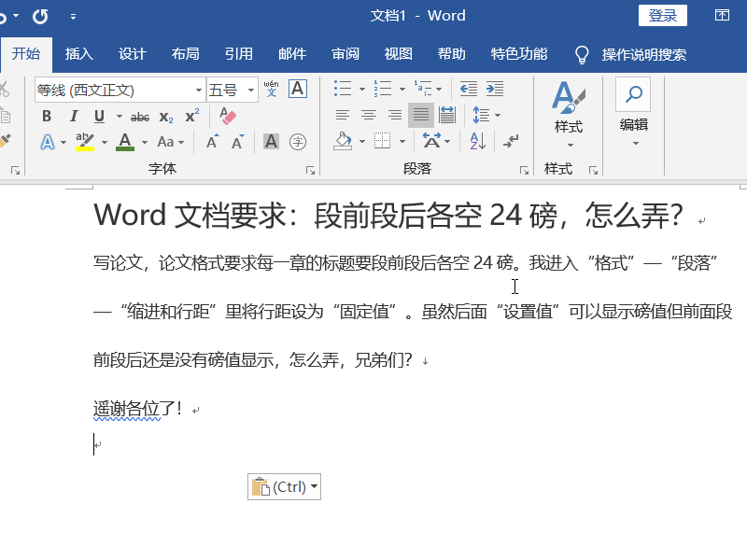The width and height of the screenshot is (747, 560).
Task: Click the Grow Font icon
Action: click(212, 142)
